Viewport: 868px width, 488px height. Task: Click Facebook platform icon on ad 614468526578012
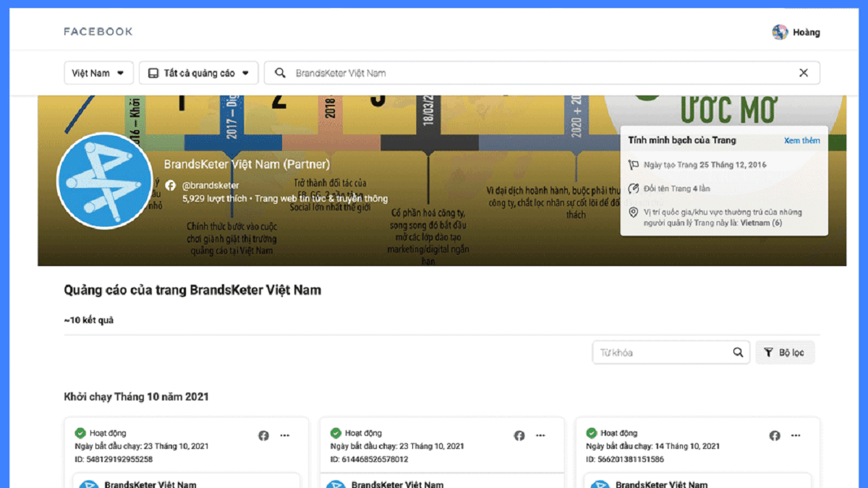(519, 435)
